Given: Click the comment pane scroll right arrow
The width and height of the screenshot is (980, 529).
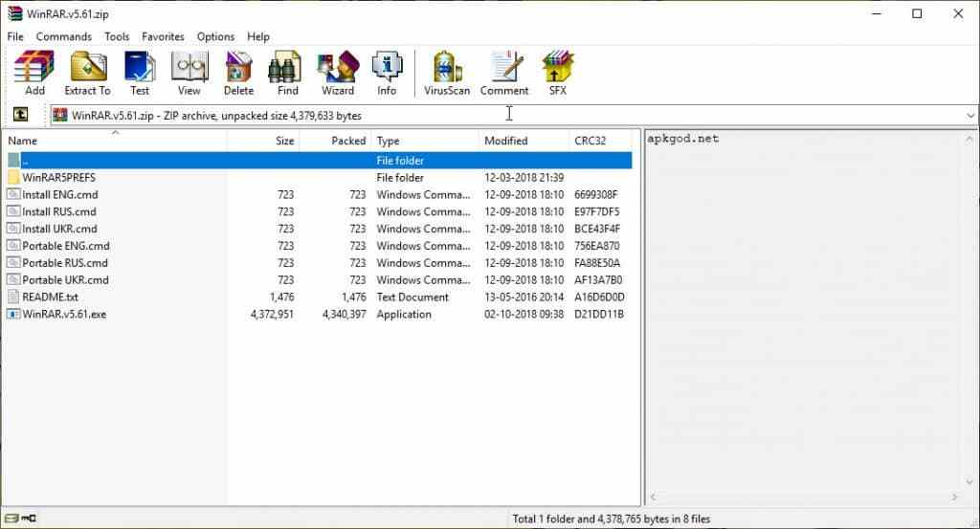Looking at the screenshot, I should (955, 497).
